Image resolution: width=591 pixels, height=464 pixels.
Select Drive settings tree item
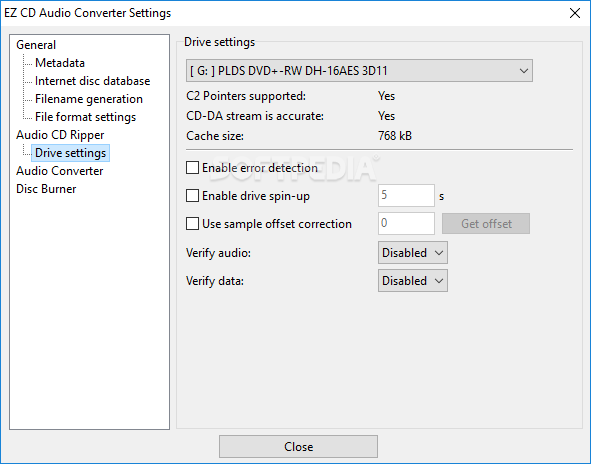click(70, 153)
